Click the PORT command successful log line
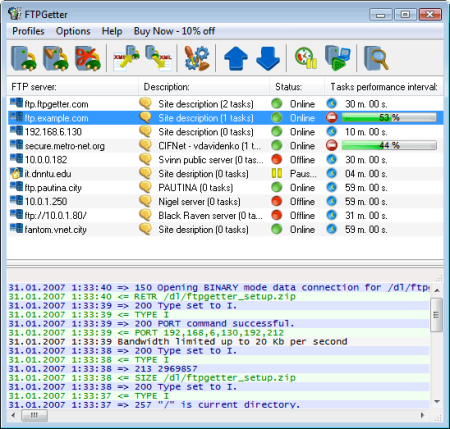Screen dimensions: 450x429 (x=219, y=323)
